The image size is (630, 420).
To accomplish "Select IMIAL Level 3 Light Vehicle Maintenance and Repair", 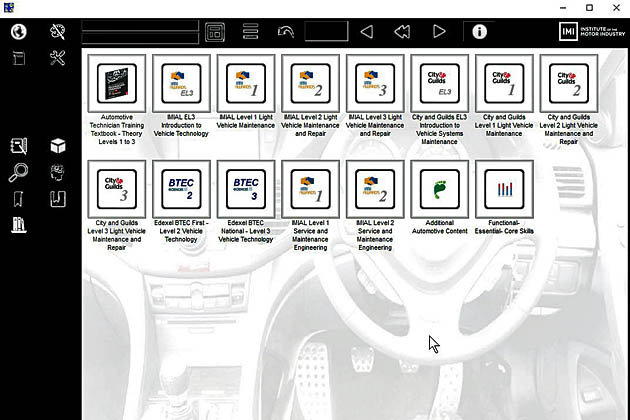I will coord(375,84).
